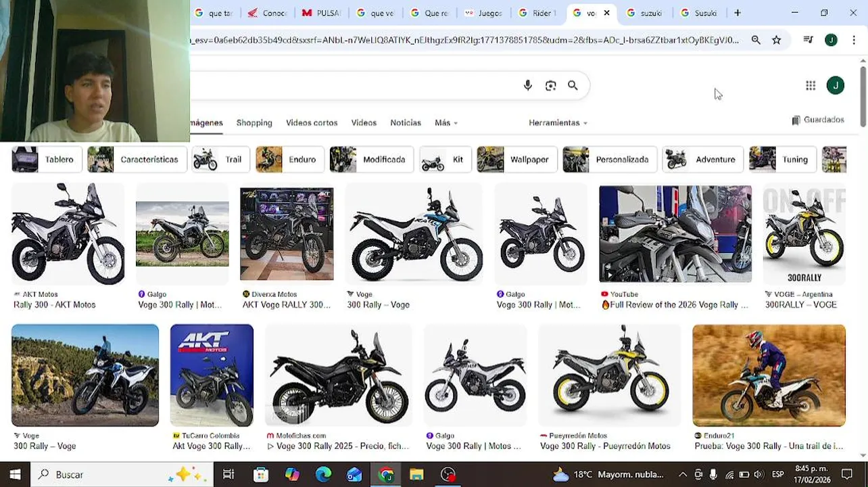The image size is (868, 487).
Task: Open TuCarro Colombia Akt Voge image
Action: coord(212,375)
